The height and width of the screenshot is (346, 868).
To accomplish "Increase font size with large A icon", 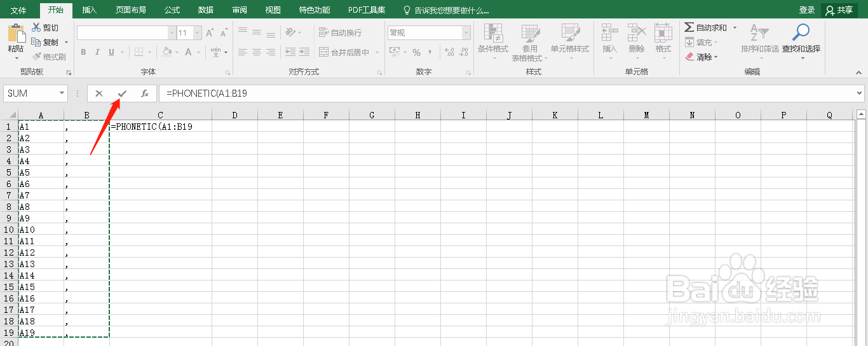I will 210,32.
